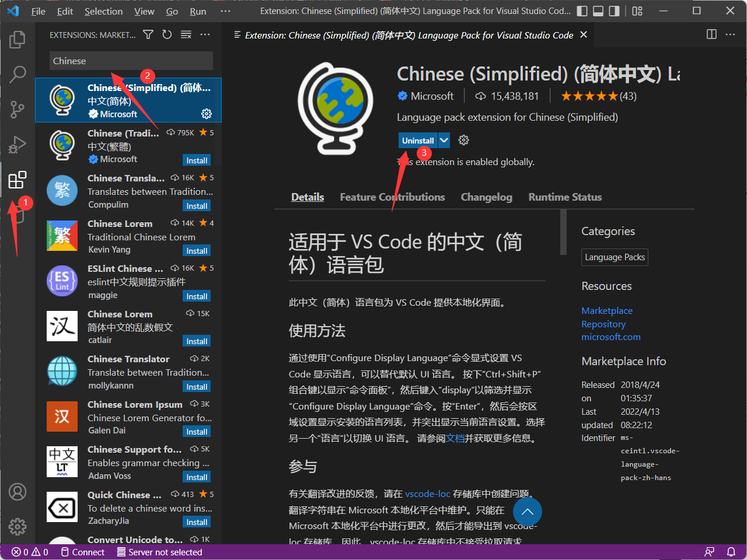Screen dimensions: 747x560
Task: Open the 文档 documentation link
Action: [455, 438]
